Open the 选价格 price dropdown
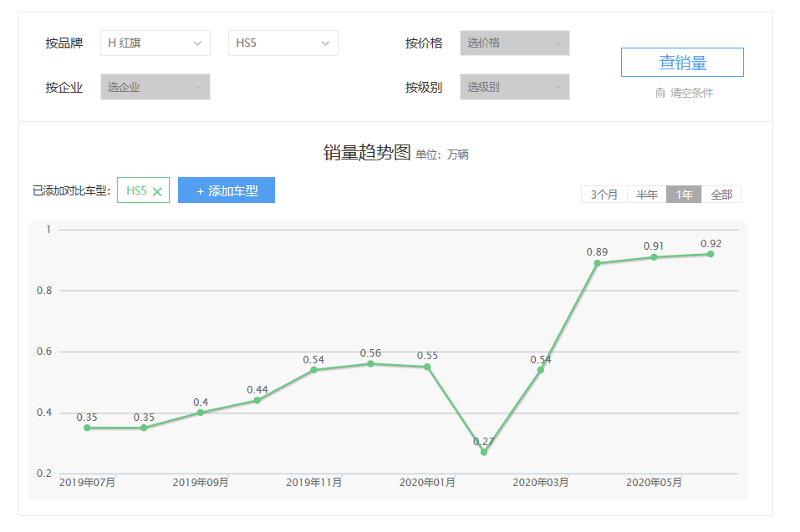The width and height of the screenshot is (800, 532). 514,43
